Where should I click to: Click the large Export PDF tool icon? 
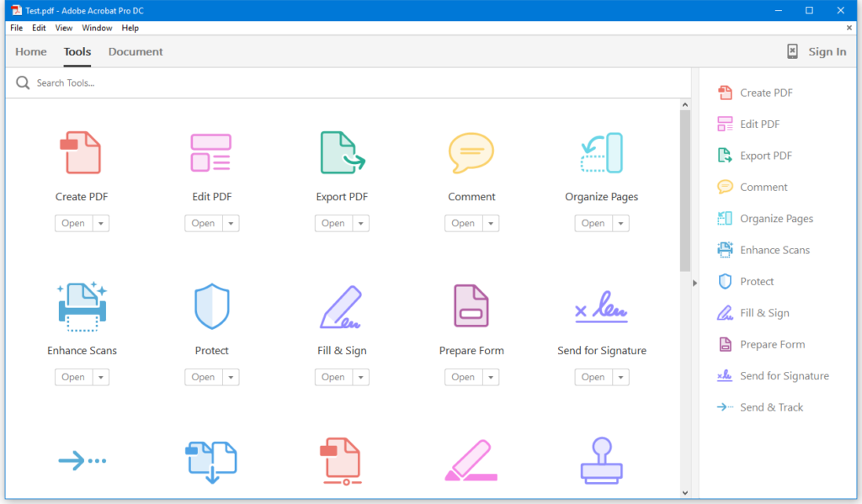coord(343,153)
